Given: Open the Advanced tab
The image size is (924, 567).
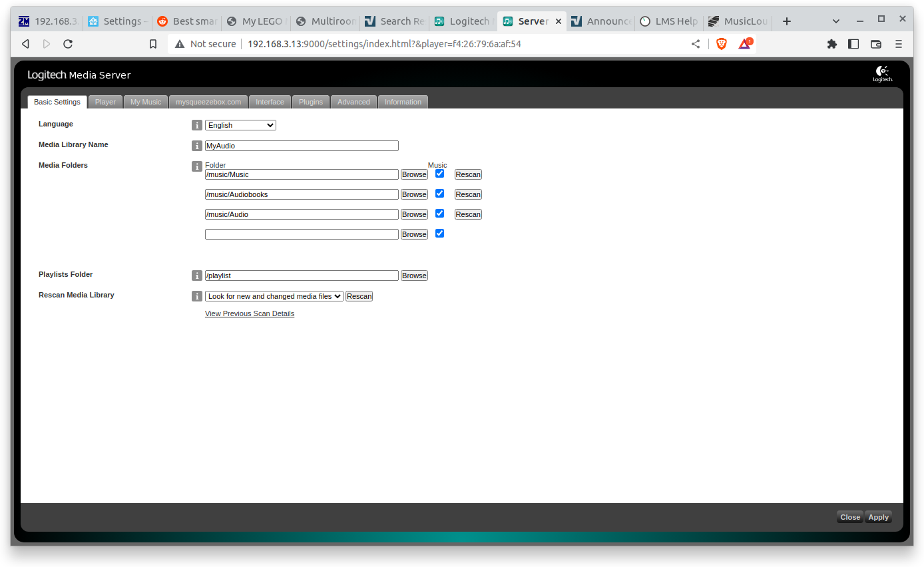Looking at the screenshot, I should coord(353,102).
